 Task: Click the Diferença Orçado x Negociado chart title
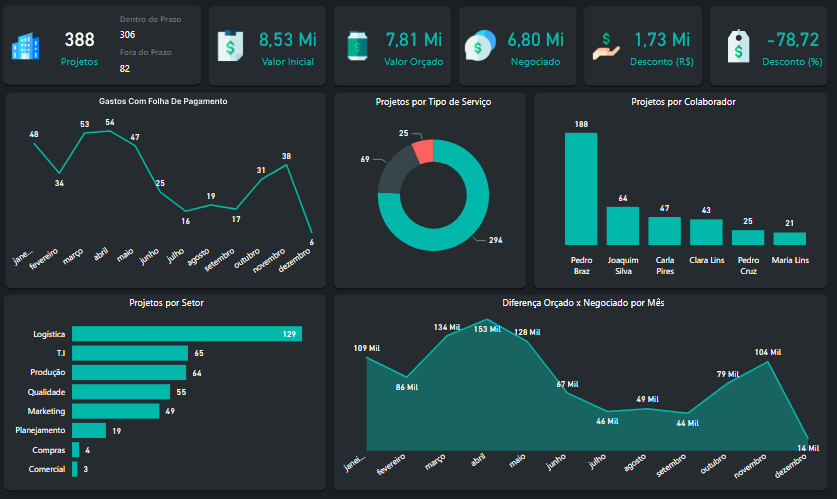point(583,302)
